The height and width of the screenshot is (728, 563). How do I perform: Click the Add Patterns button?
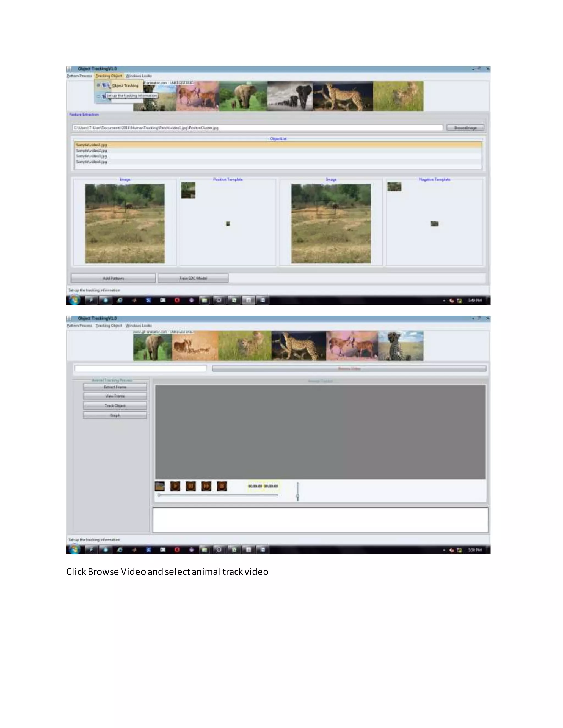(114, 278)
